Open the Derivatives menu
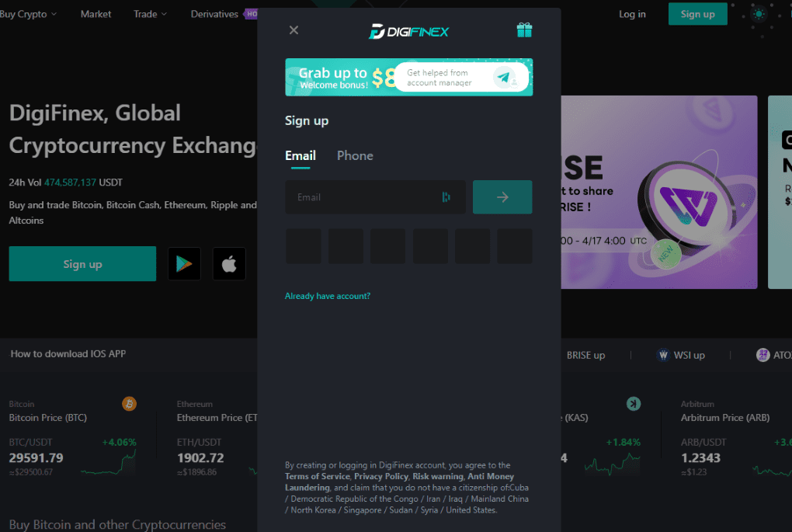792x532 pixels. [214, 14]
